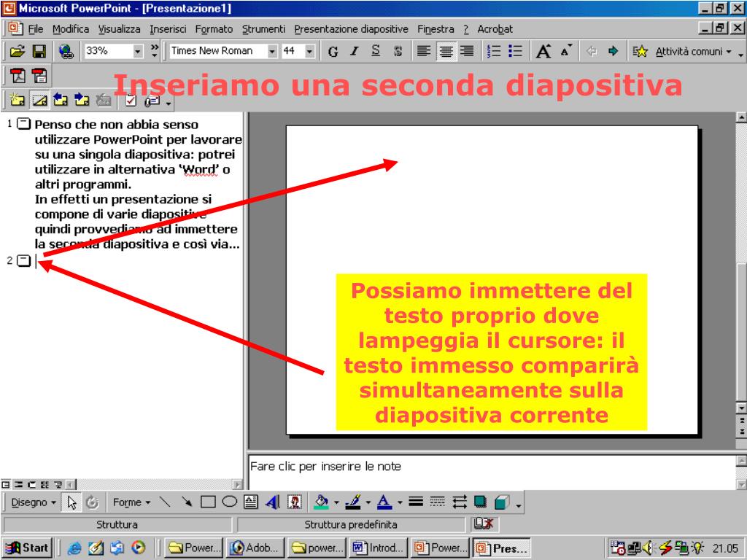
Task: Click the blue right-arrow folder icon
Action: tap(82, 100)
